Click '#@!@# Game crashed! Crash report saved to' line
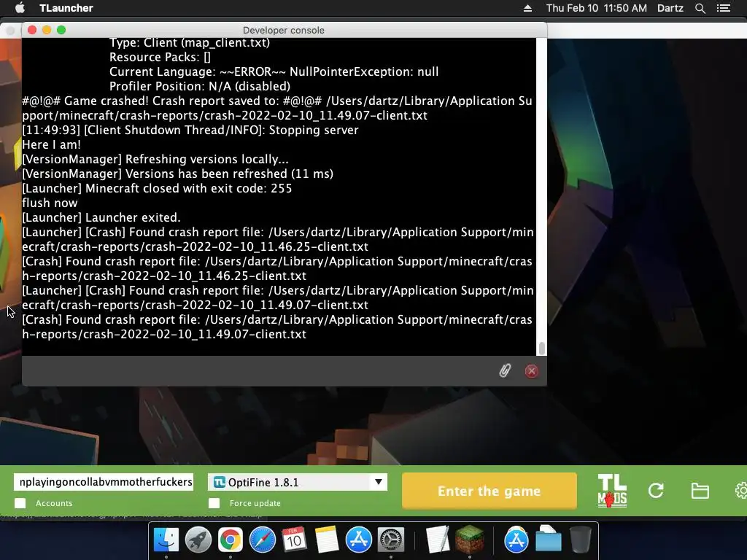The height and width of the screenshot is (560, 747). pos(276,108)
